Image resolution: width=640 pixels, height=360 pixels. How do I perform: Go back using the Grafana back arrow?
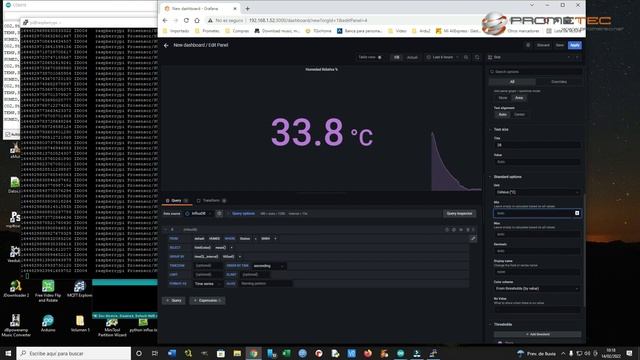point(166,45)
